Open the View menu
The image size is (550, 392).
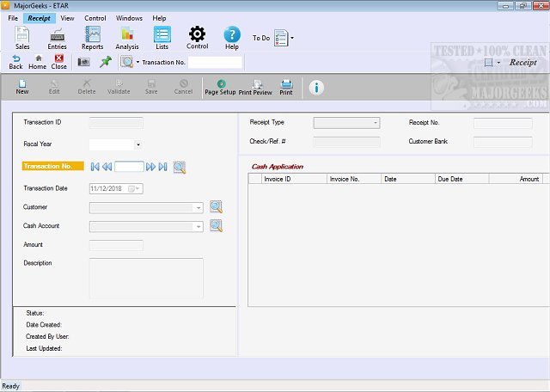tap(67, 17)
